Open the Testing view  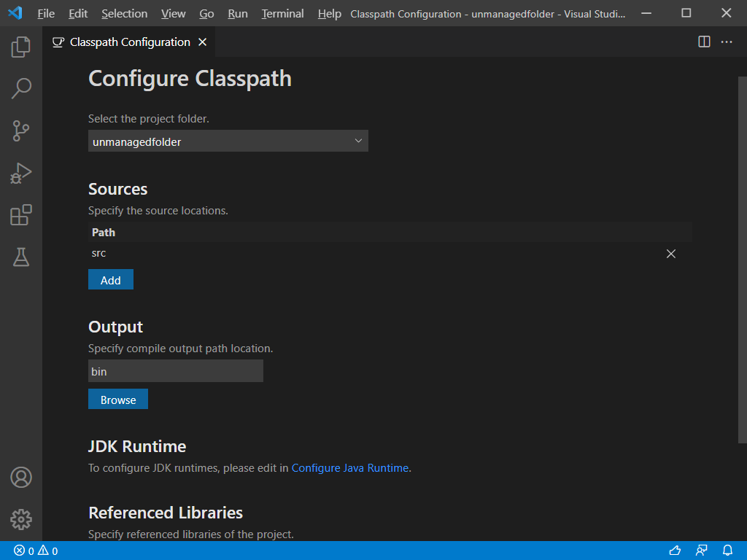[20, 257]
